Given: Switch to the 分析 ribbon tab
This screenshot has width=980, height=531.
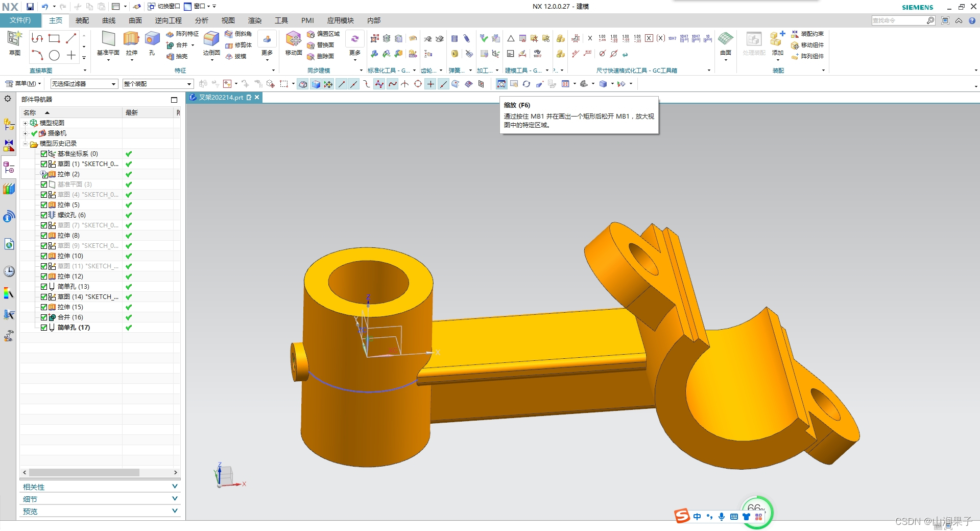Looking at the screenshot, I should 202,20.
